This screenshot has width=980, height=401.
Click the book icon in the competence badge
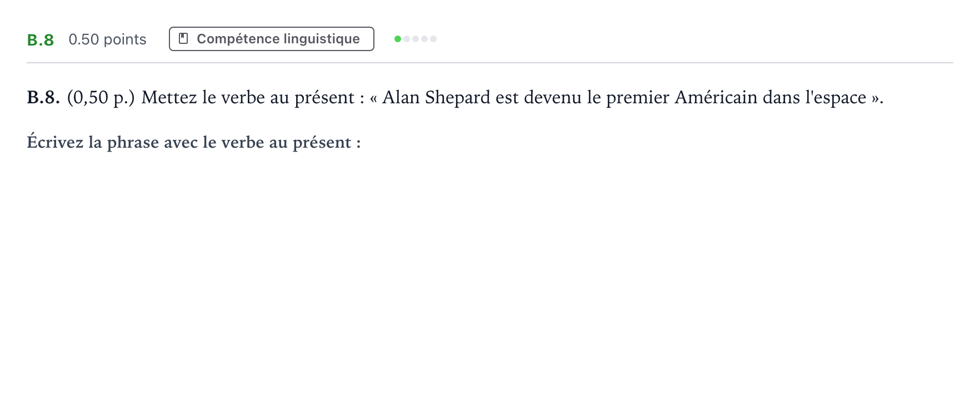pos(183,39)
